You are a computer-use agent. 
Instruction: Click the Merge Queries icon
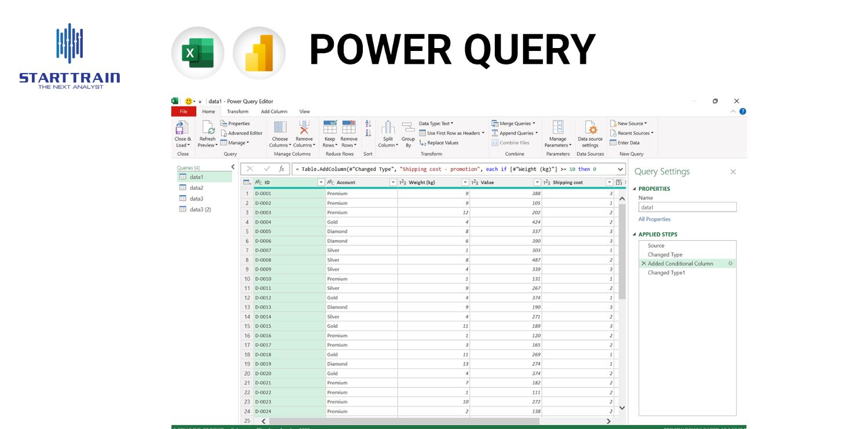[495, 123]
